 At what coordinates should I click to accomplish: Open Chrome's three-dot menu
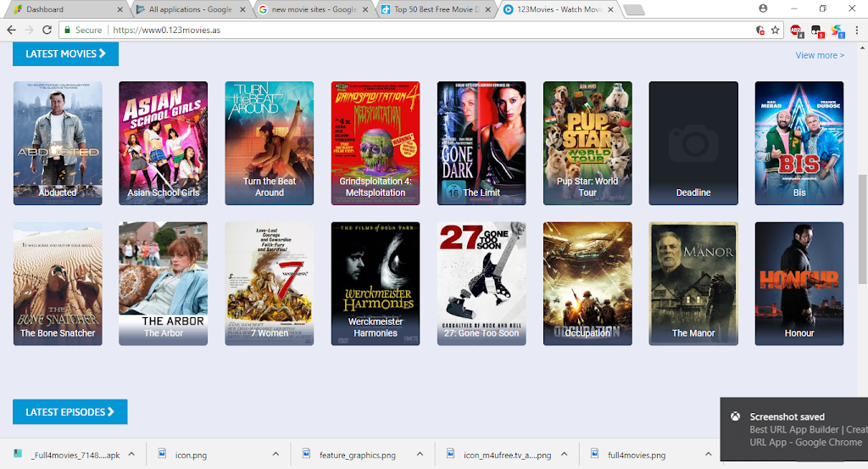[x=857, y=30]
